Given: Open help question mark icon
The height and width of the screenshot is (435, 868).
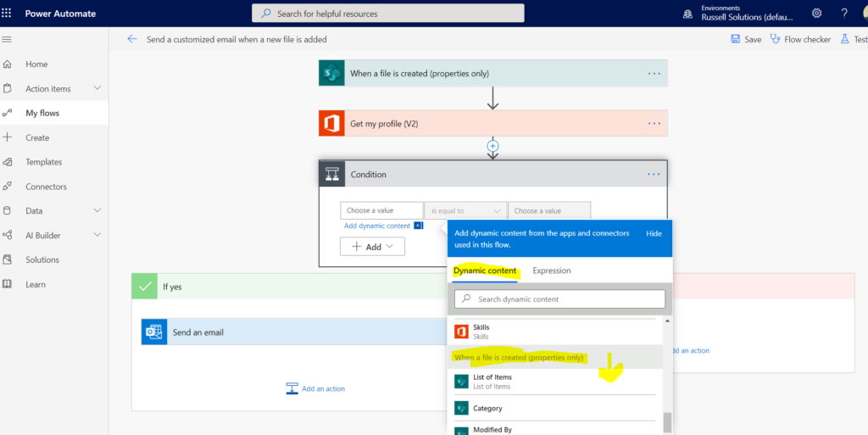Looking at the screenshot, I should click(844, 14).
